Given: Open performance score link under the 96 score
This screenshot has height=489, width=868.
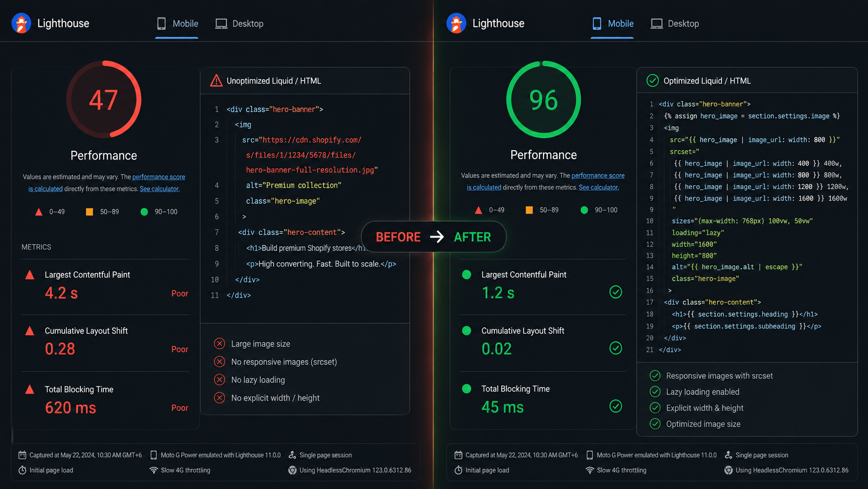Looking at the screenshot, I should [598, 176].
